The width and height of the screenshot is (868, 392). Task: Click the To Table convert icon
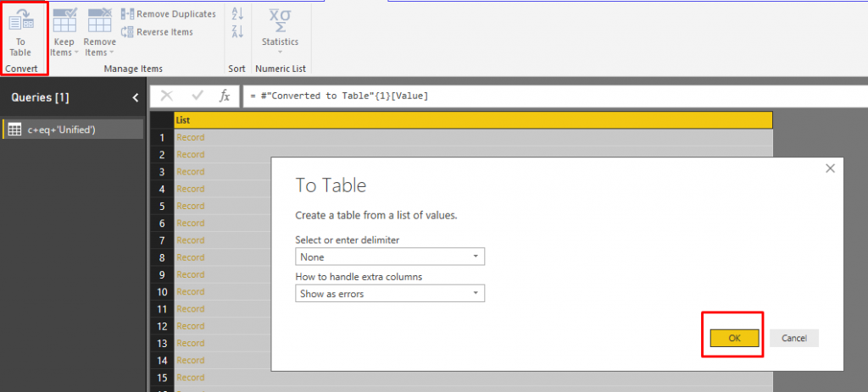pos(21,32)
